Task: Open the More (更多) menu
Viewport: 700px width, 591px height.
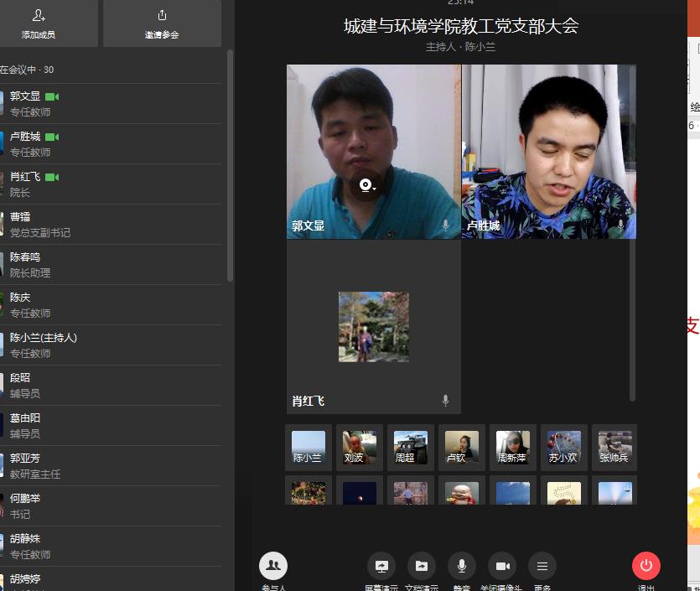Action: pyautogui.click(x=542, y=566)
